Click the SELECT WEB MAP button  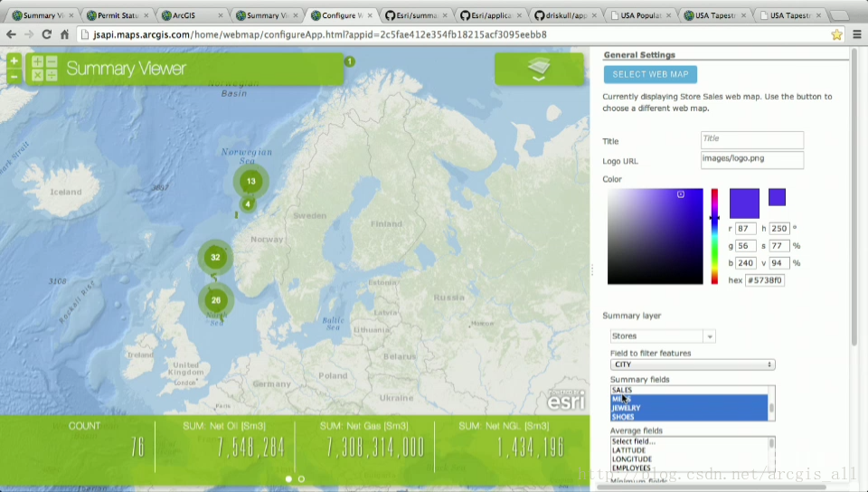pyautogui.click(x=650, y=74)
